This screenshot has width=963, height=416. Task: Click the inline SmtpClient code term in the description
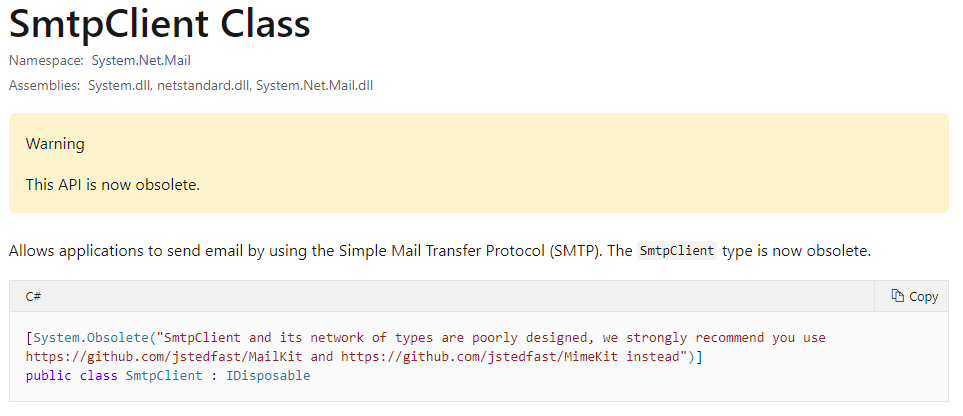[x=677, y=251]
